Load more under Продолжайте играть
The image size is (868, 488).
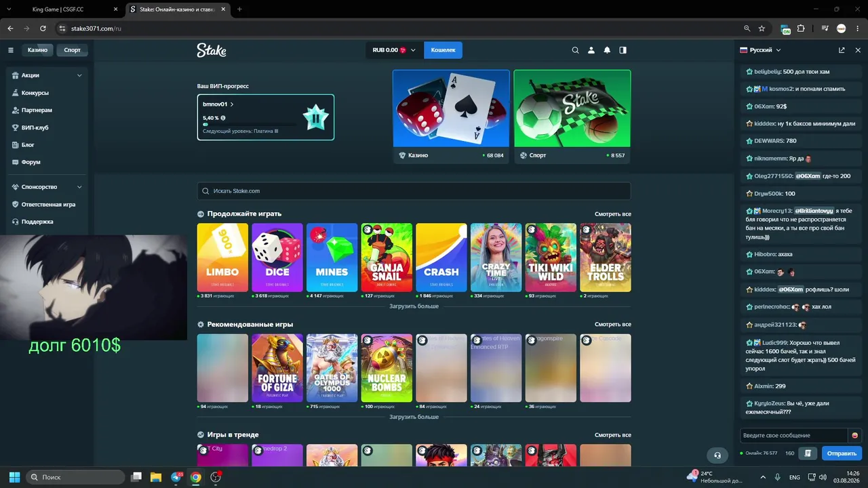click(414, 306)
